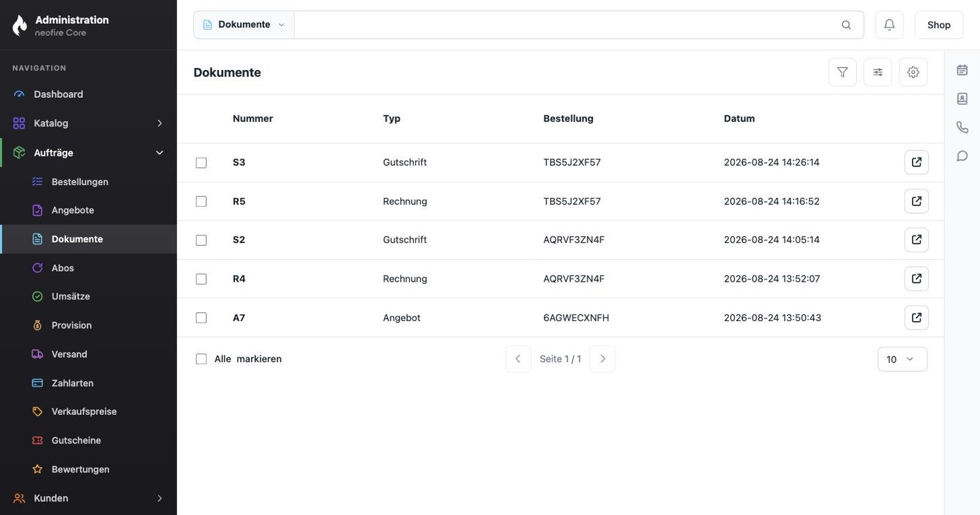Open document R5 via external link icon
Image resolution: width=980 pixels, height=515 pixels.
tap(917, 201)
